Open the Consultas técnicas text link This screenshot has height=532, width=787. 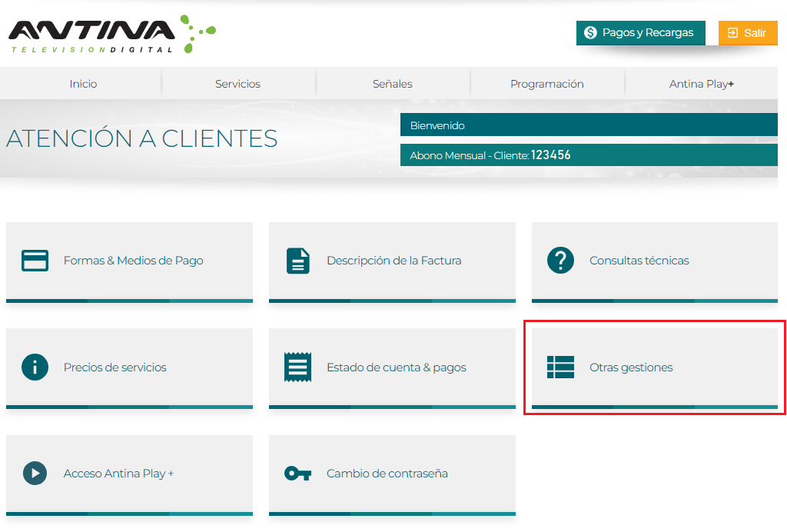[639, 261]
